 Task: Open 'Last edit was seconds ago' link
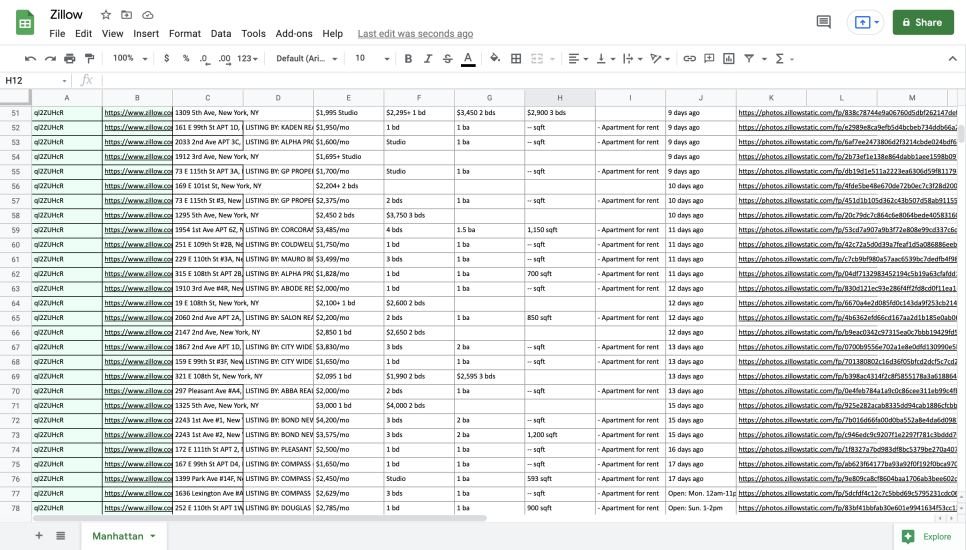coord(415,33)
